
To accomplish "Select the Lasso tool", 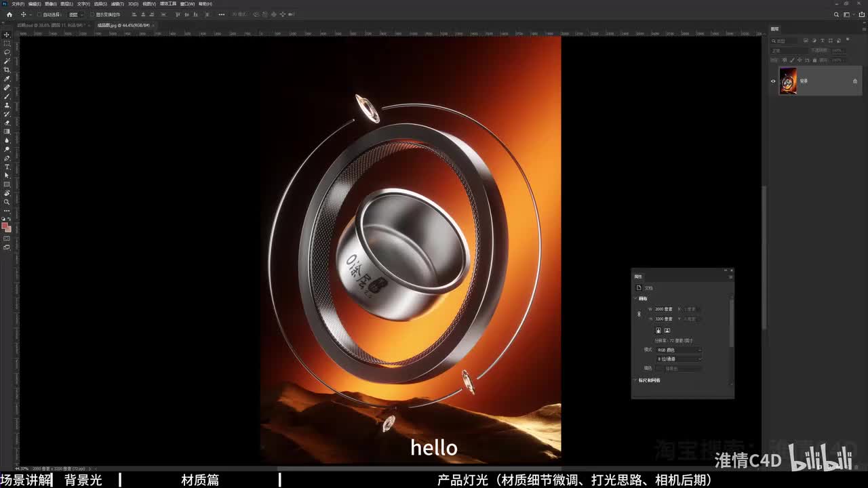I will pos(7,52).
